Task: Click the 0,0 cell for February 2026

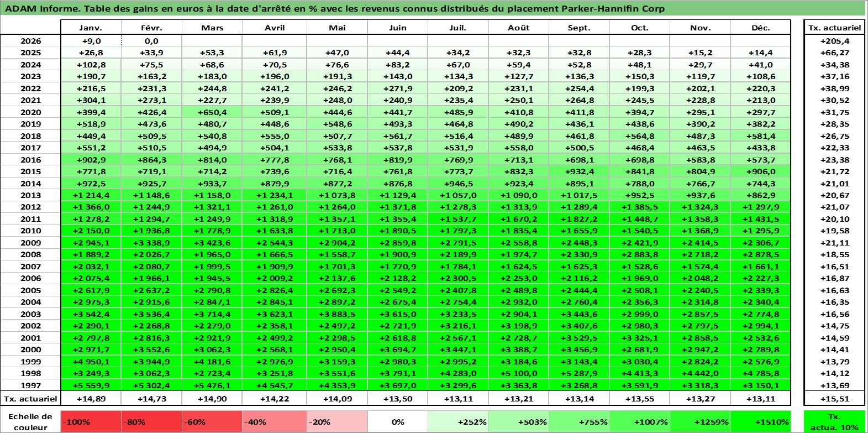Action: pos(151,41)
